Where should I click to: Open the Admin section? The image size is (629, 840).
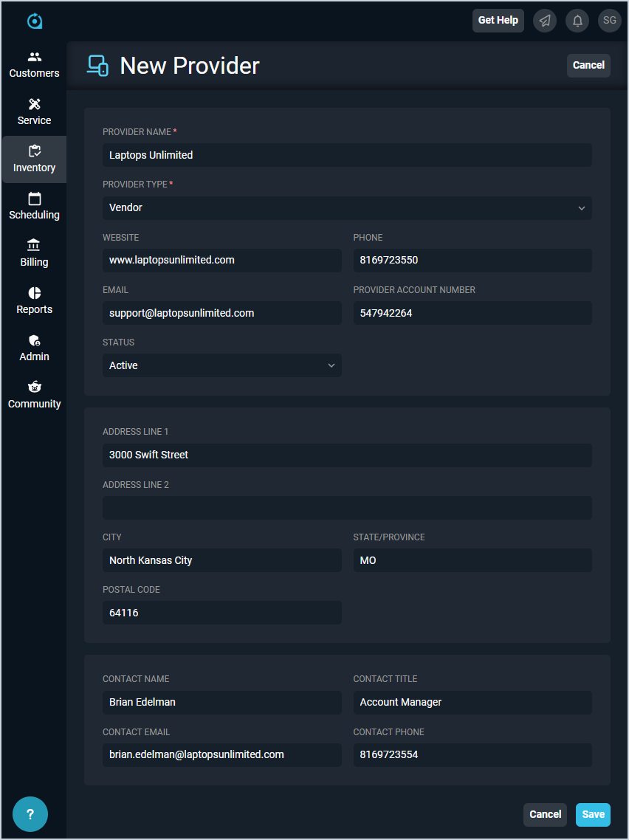[34, 348]
